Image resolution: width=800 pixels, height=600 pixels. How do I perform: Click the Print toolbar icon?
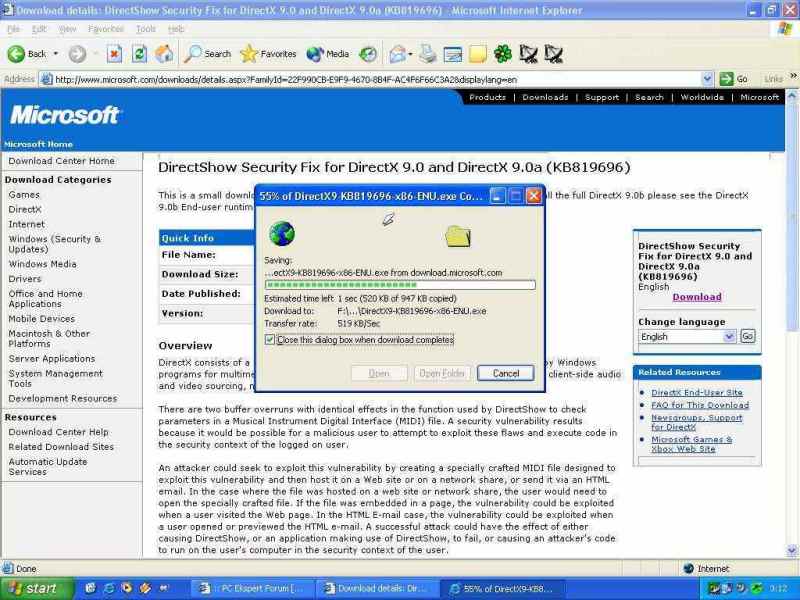pyautogui.click(x=428, y=54)
